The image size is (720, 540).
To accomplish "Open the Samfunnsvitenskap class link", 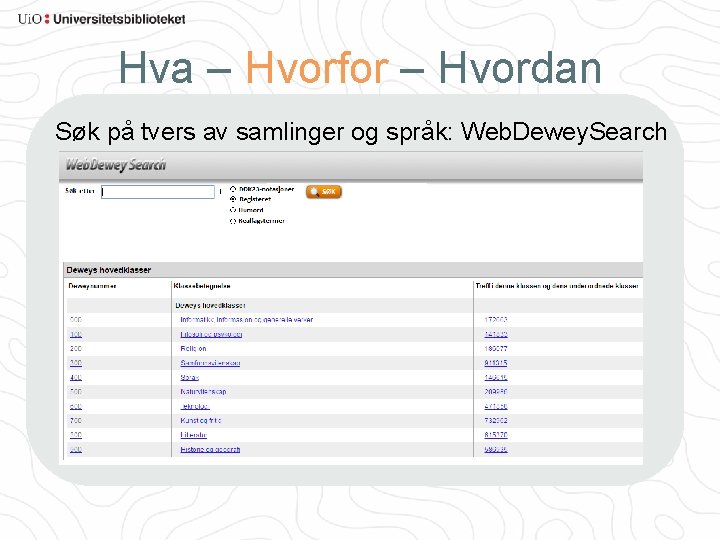I will (x=210, y=363).
